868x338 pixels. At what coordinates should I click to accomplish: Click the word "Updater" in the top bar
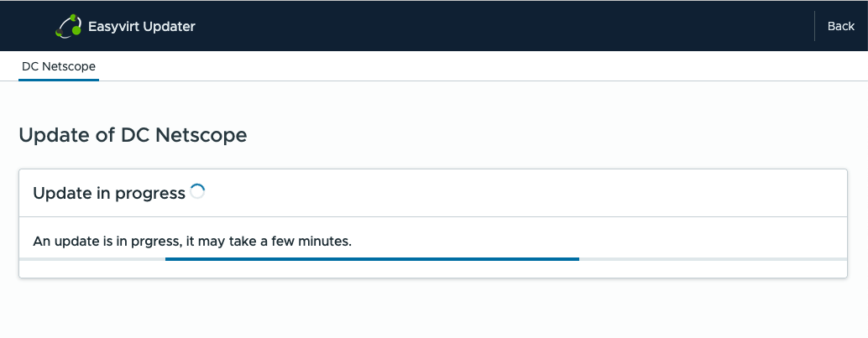(170, 26)
